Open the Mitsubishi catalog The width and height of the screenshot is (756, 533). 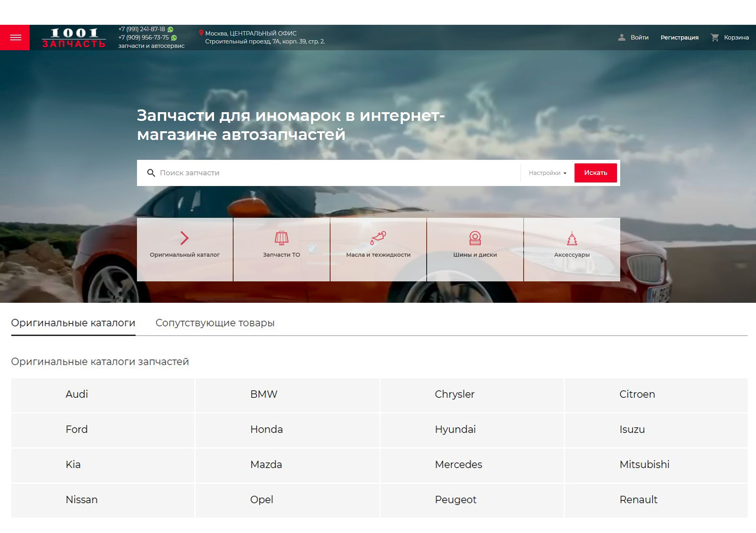pos(656,465)
